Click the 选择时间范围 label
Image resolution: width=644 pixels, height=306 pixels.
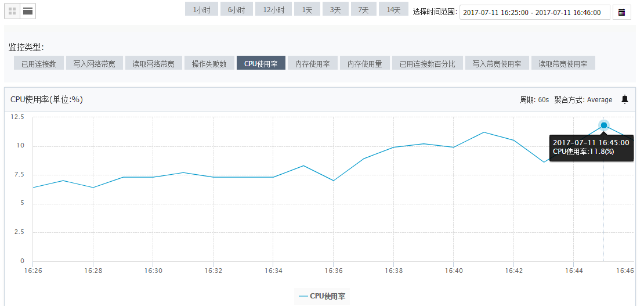pos(435,12)
